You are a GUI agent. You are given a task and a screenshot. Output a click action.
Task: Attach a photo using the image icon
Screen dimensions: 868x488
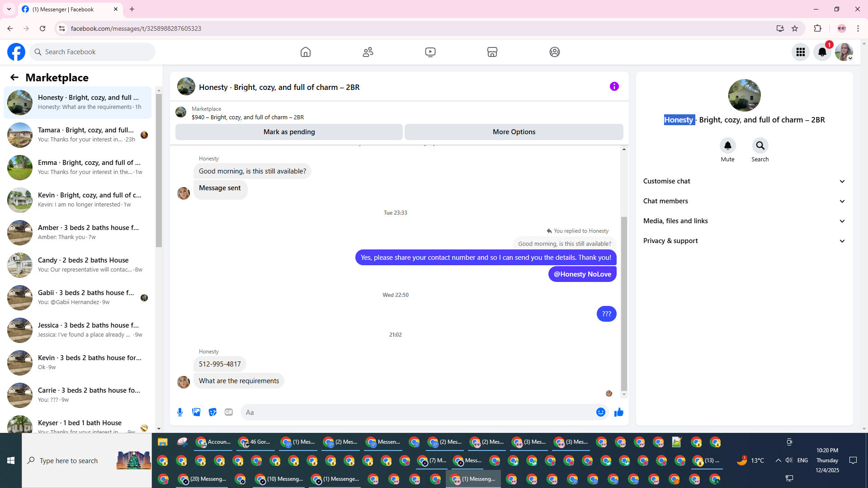click(196, 412)
